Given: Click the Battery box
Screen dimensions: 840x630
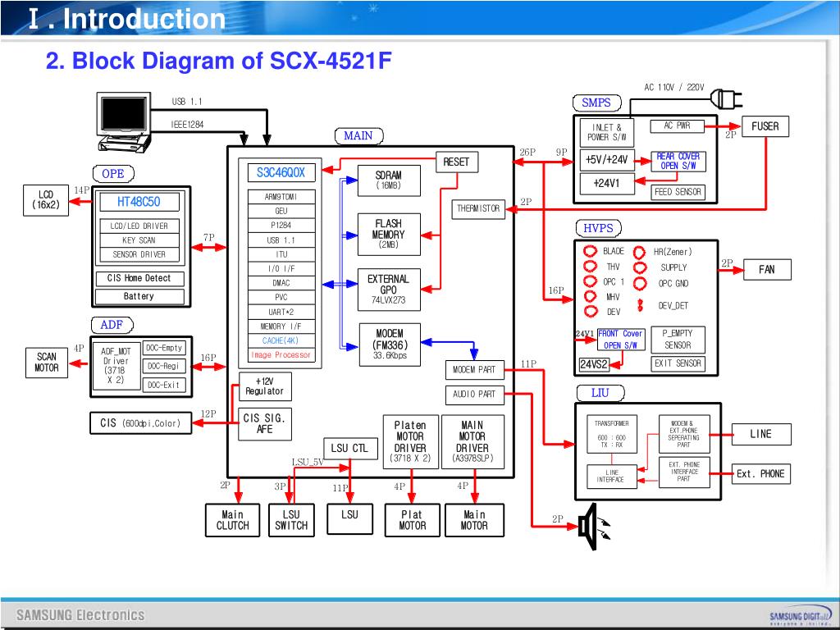Looking at the screenshot, I should tap(139, 296).
